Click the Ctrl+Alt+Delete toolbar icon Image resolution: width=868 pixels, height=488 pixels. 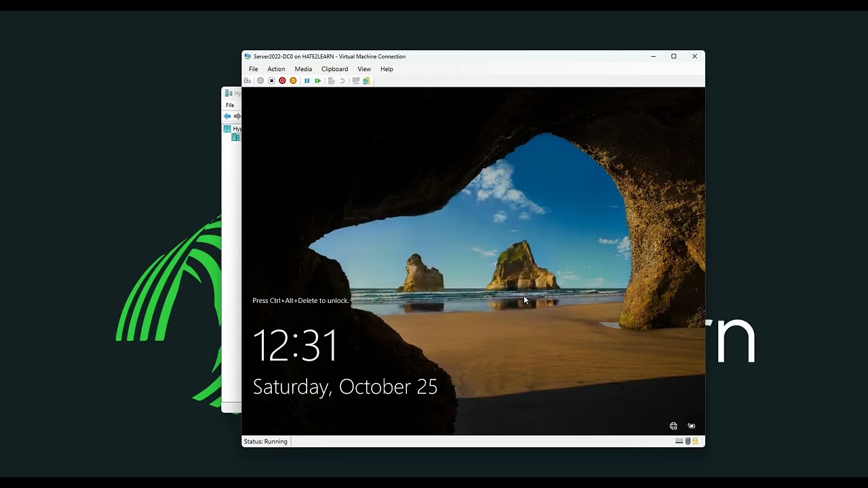coord(248,81)
